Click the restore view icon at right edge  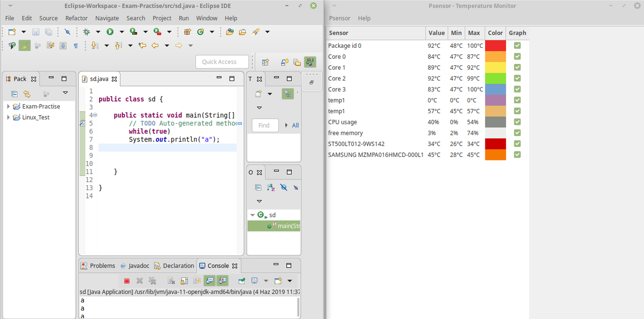click(x=311, y=83)
